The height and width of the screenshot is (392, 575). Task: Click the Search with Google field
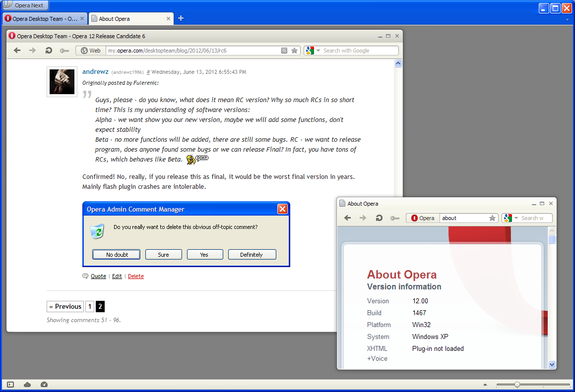tap(360, 51)
